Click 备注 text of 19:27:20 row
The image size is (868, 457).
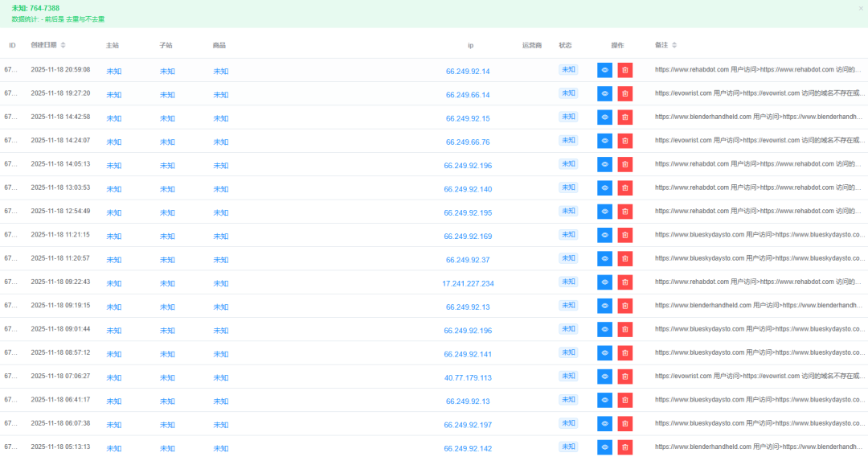tap(759, 93)
